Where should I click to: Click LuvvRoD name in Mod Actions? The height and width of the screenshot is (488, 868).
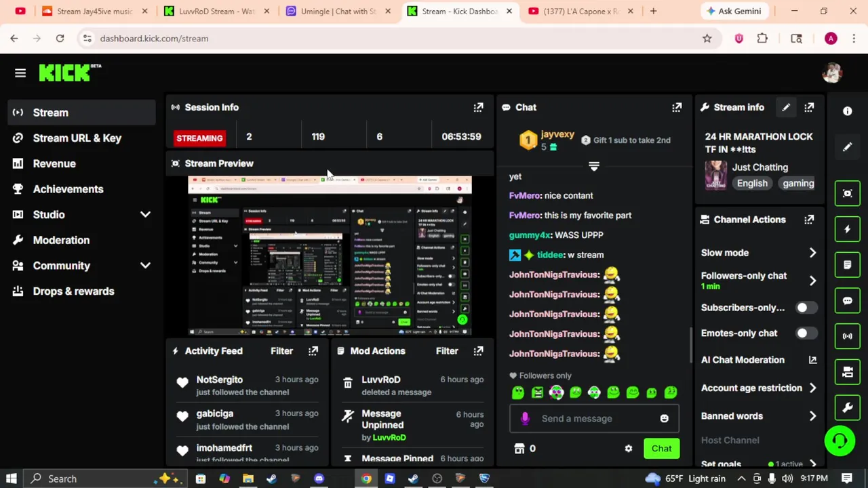click(380, 380)
